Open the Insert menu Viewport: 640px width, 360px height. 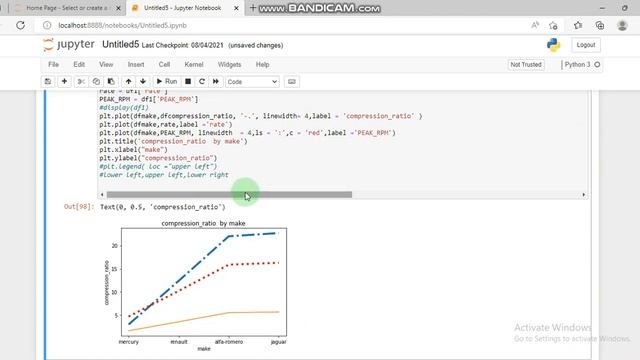[136, 64]
